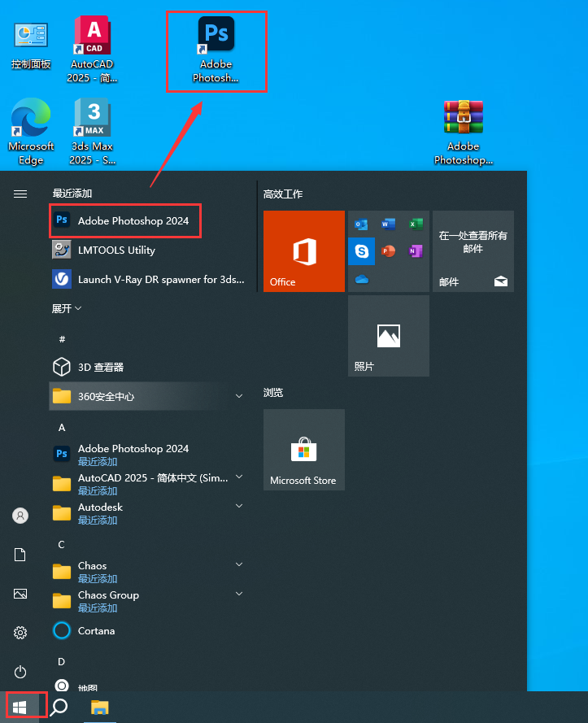Open the Chaos folder entry
This screenshot has height=723, width=588.
coord(147,571)
